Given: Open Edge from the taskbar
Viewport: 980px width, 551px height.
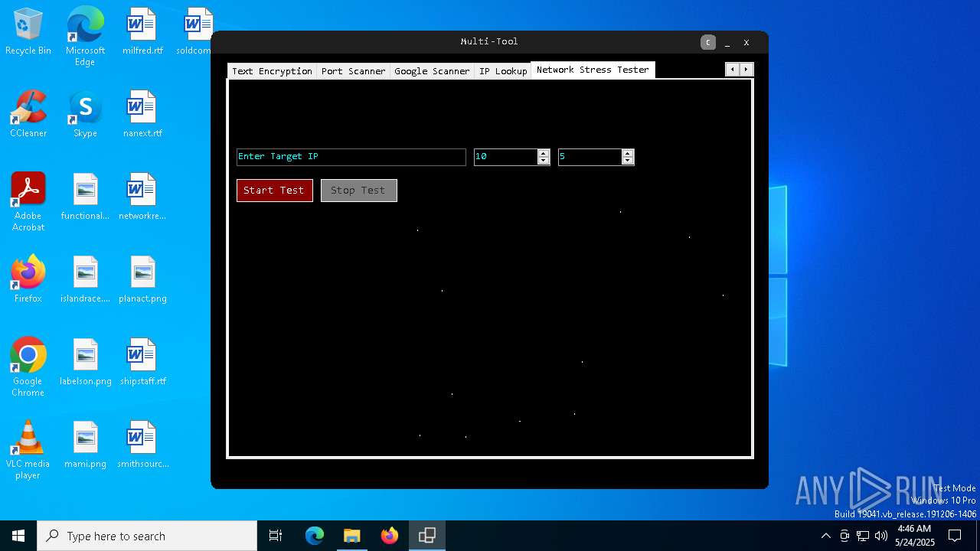Looking at the screenshot, I should coord(315,536).
